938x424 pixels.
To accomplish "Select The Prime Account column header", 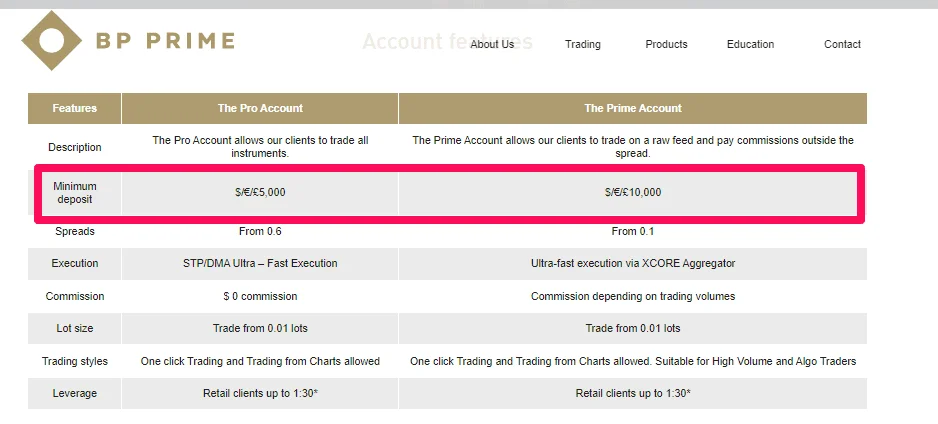I will tap(633, 108).
